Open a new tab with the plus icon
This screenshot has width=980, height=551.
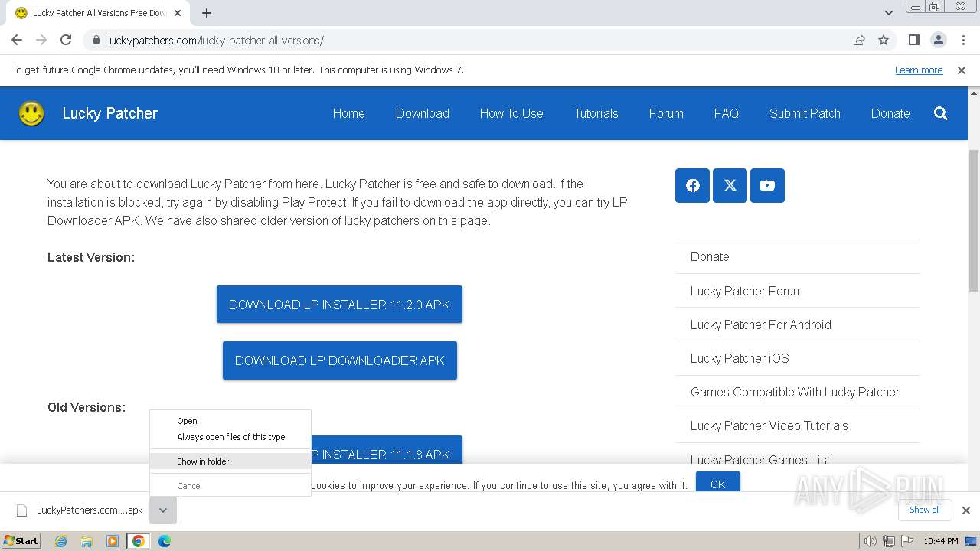[x=207, y=13]
